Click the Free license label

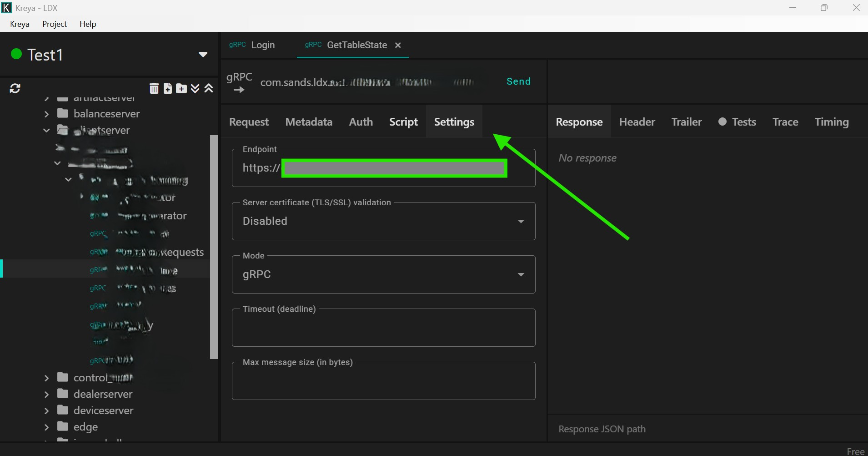click(x=855, y=451)
